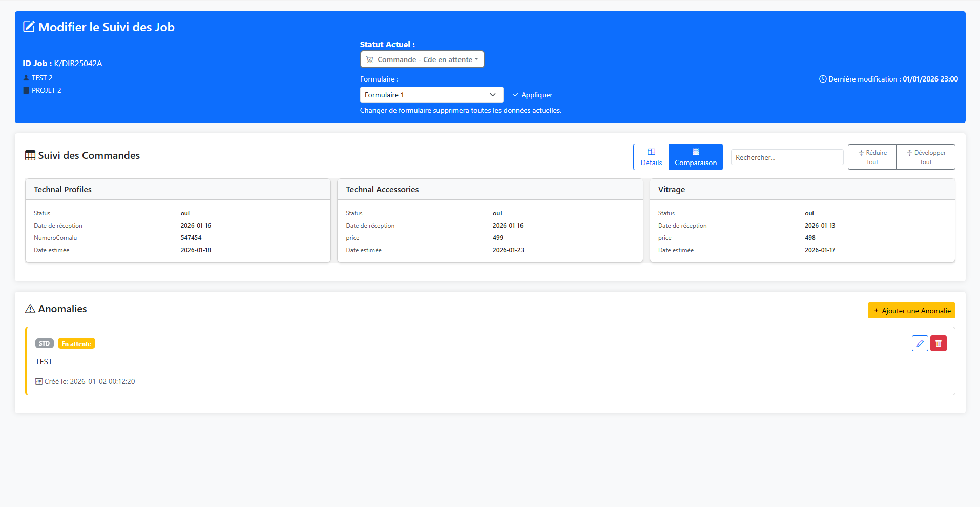
Task: Click the pencil edit anomaly icon
Action: [x=920, y=343]
